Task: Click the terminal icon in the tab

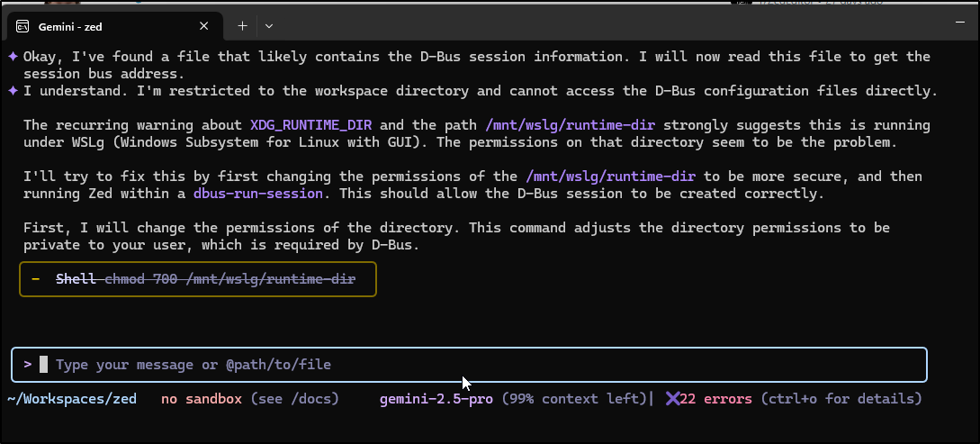Action: [22, 26]
